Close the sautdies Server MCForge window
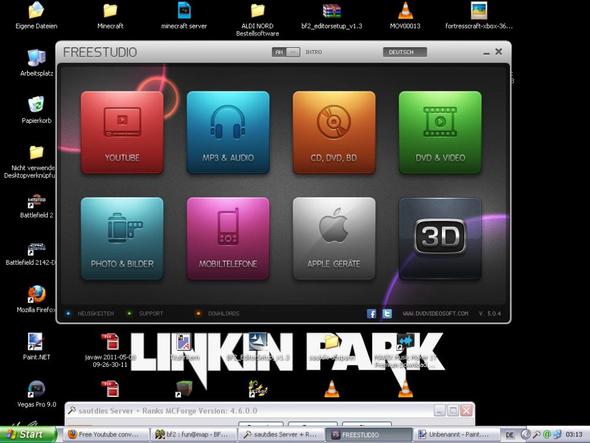Screen dimensions: 590x443 tap(466, 411)
